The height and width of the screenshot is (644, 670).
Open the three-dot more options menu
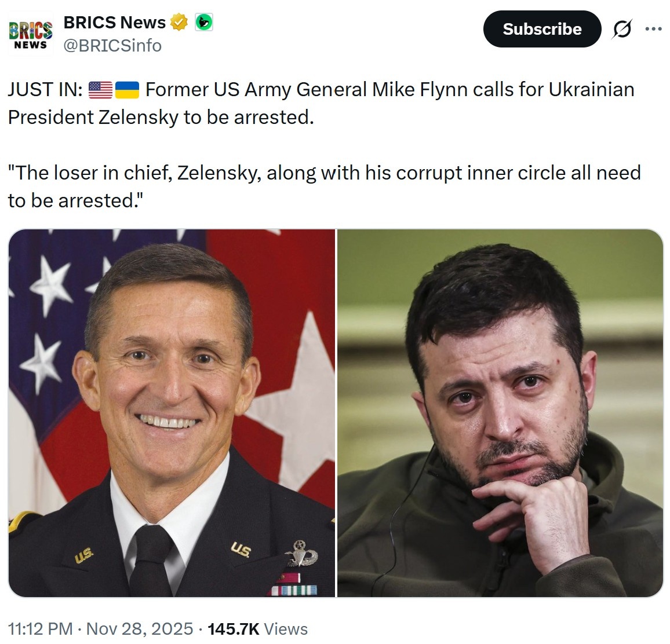pyautogui.click(x=653, y=29)
